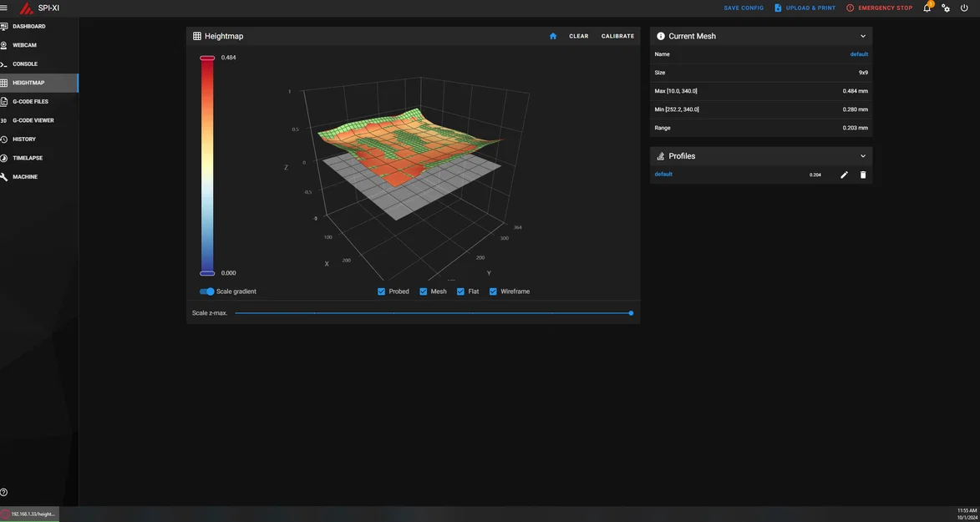
Task: Collapse the Current Mesh panel chevron
Action: pyautogui.click(x=863, y=36)
